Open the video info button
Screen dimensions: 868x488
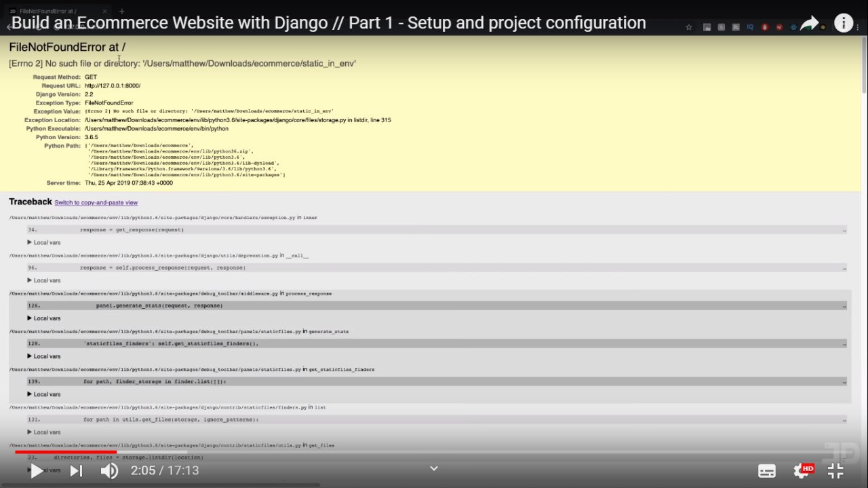coord(844,24)
